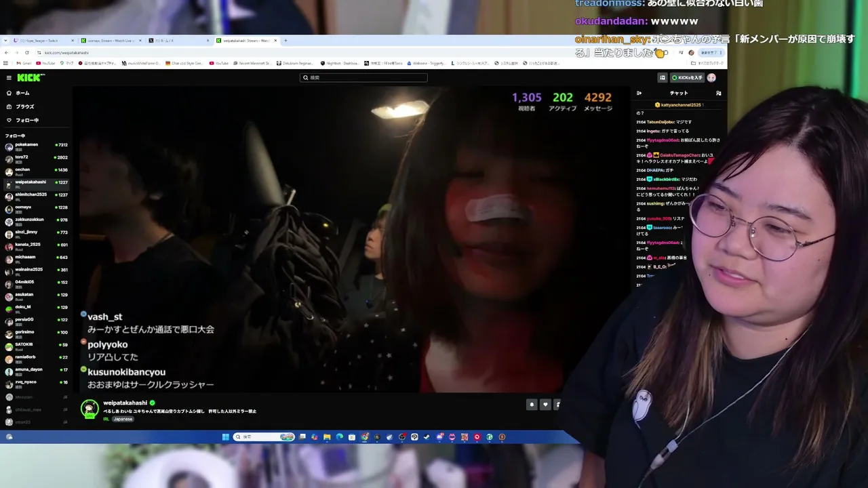Open wainaina2525 channel in followed list
Image resolution: width=868 pixels, height=488 pixels.
37,270
